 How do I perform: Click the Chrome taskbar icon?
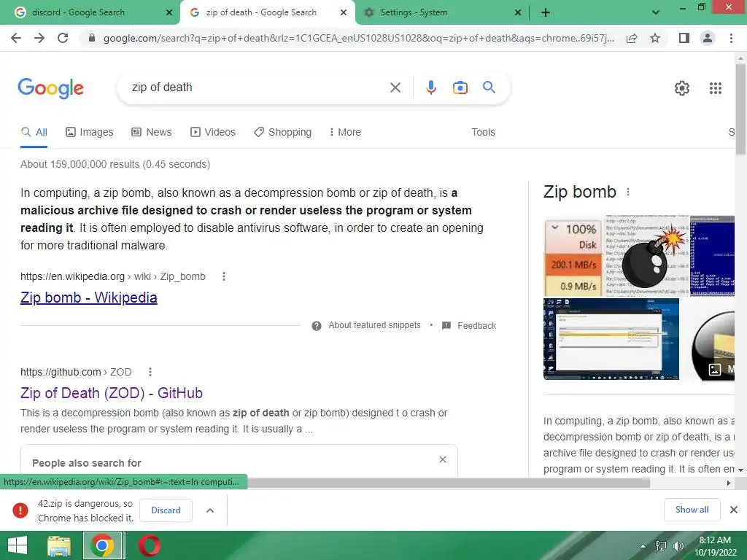102,545
